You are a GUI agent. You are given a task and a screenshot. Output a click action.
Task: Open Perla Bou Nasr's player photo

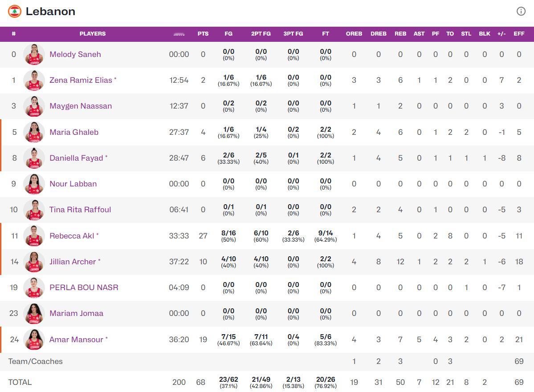point(34,287)
